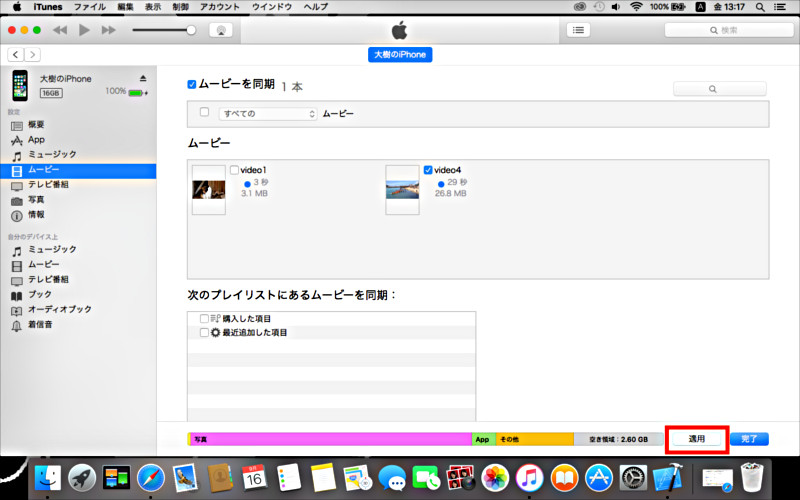Open the iTunes application menu

click(48, 7)
